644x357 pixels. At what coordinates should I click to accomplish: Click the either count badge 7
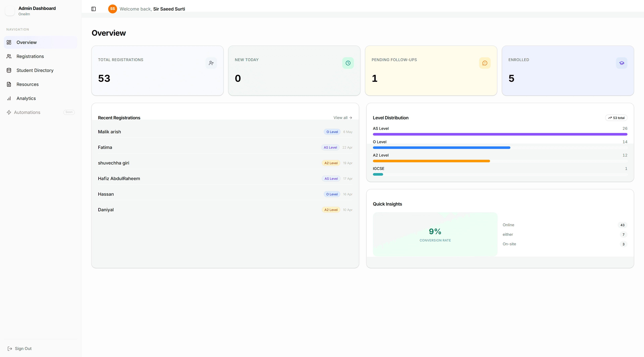click(x=623, y=234)
